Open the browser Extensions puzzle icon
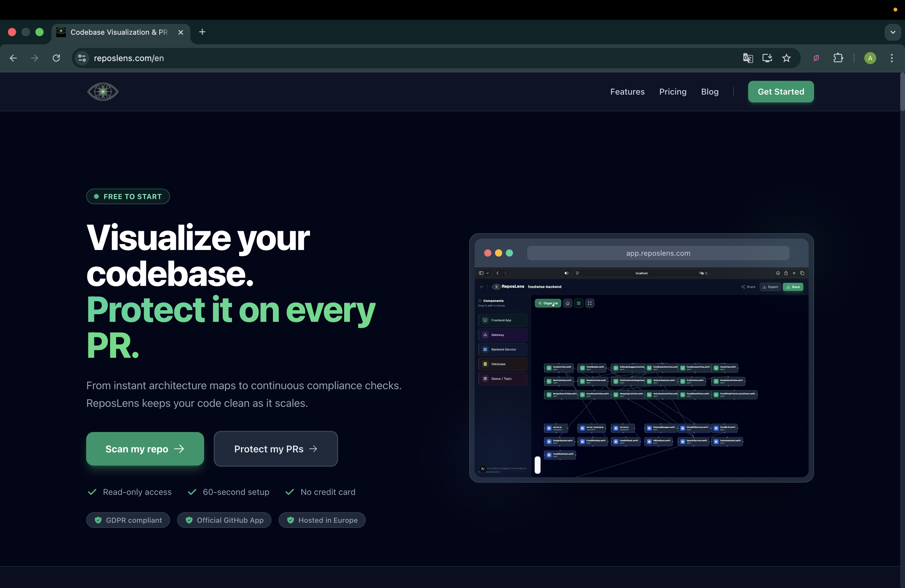The image size is (905, 588). click(x=838, y=58)
